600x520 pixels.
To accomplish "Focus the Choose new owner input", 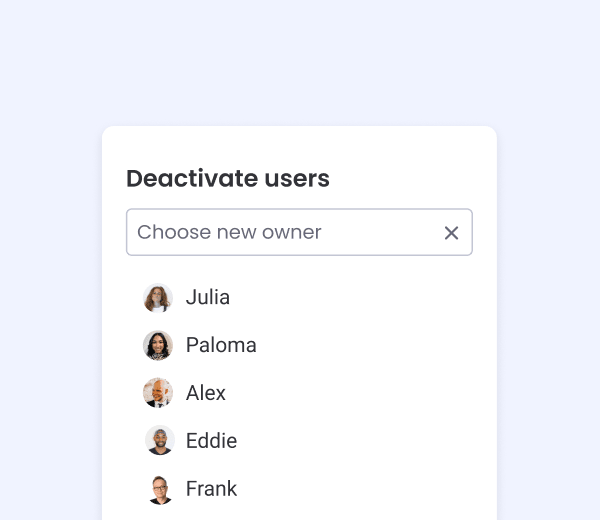I will coord(299,232).
